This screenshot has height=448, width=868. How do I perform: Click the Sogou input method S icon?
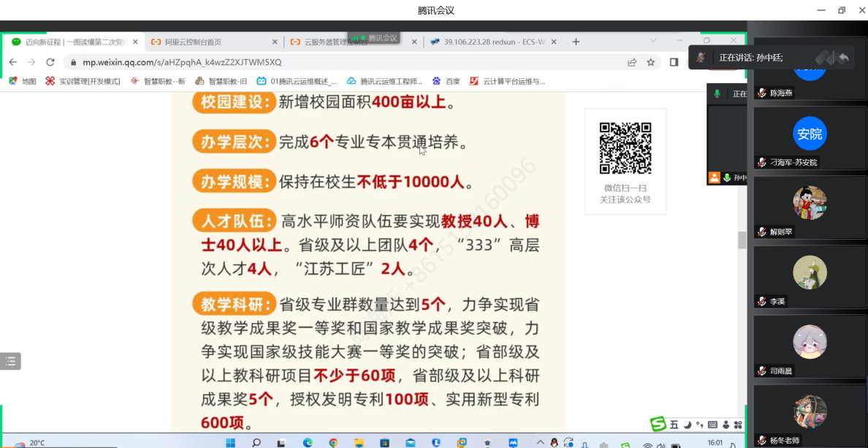click(x=658, y=425)
